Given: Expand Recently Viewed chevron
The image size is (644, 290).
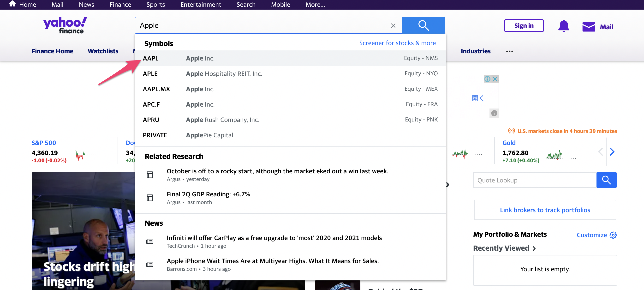Looking at the screenshot, I should click(x=534, y=248).
